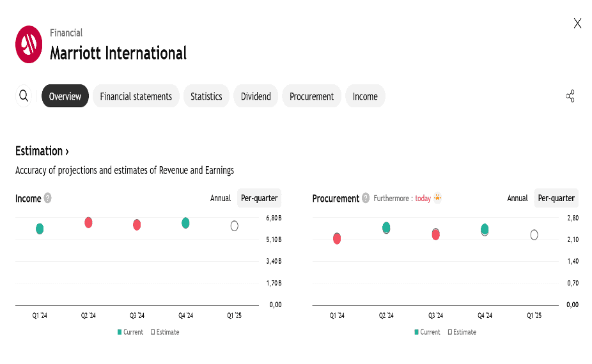Switch to the Statistics tab
This screenshot has height=364, width=592.
(206, 96)
